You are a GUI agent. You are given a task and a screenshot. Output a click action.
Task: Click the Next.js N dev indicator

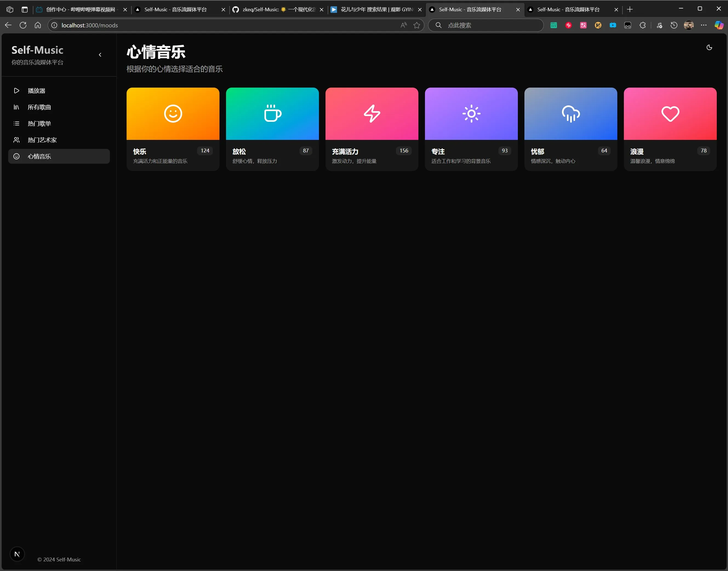(x=17, y=554)
